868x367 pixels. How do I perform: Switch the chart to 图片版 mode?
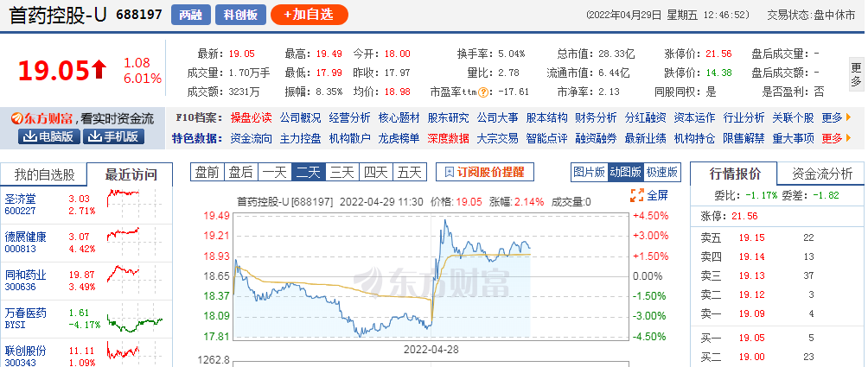tap(589, 172)
